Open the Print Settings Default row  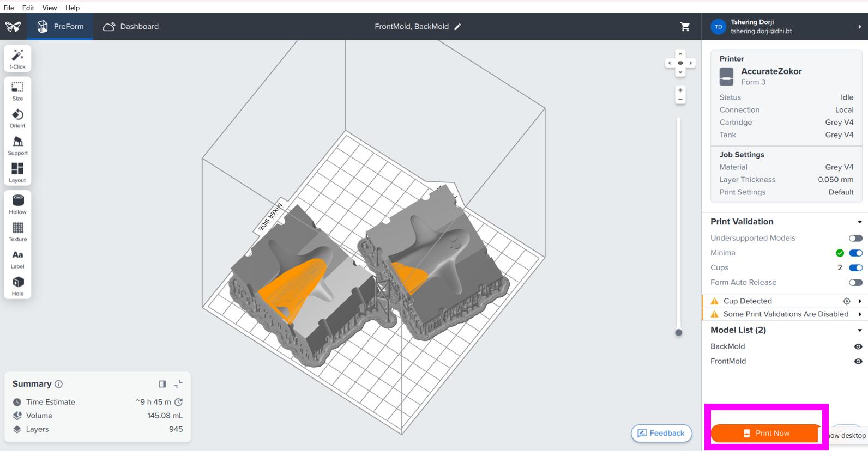[786, 192]
